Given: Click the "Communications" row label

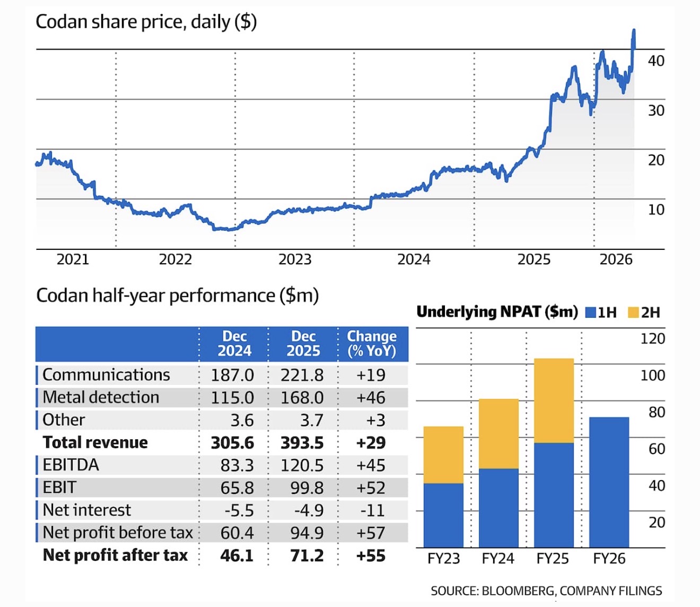Looking at the screenshot, I should 106,375.
